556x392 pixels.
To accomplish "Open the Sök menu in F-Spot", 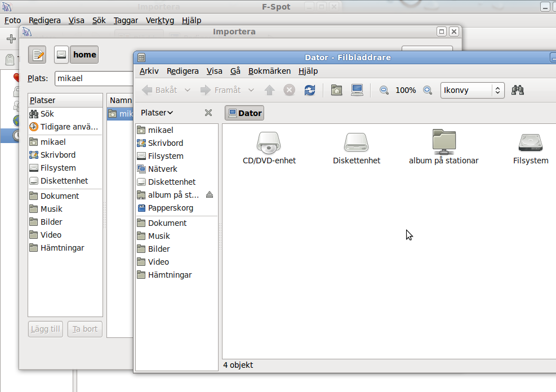I will pyautogui.click(x=99, y=20).
